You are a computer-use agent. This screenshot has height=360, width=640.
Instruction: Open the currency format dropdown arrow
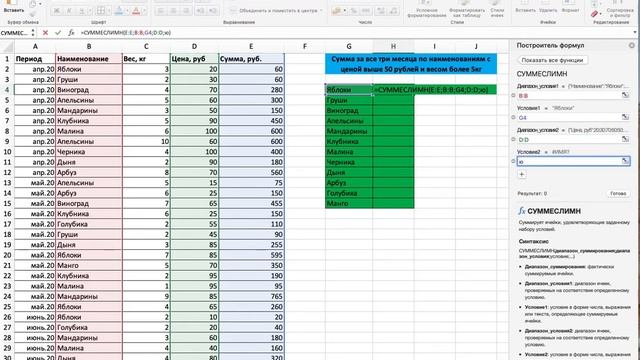point(344,11)
